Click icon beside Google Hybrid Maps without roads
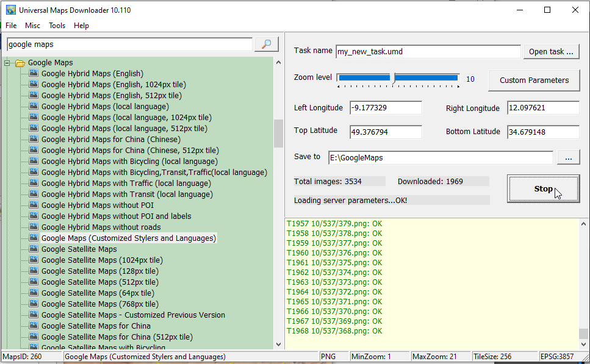This screenshot has width=590, height=364. coord(34,227)
